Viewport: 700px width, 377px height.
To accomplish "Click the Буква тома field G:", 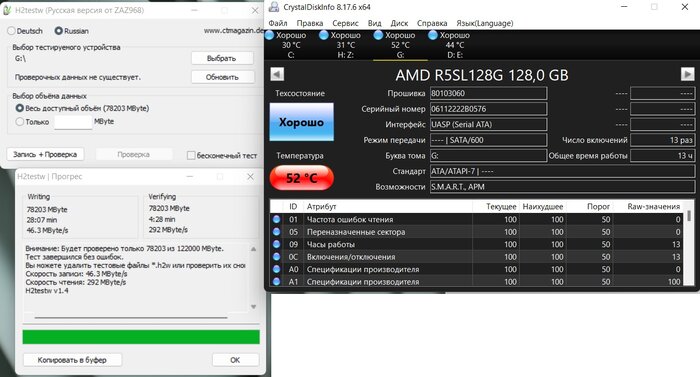I will 488,155.
